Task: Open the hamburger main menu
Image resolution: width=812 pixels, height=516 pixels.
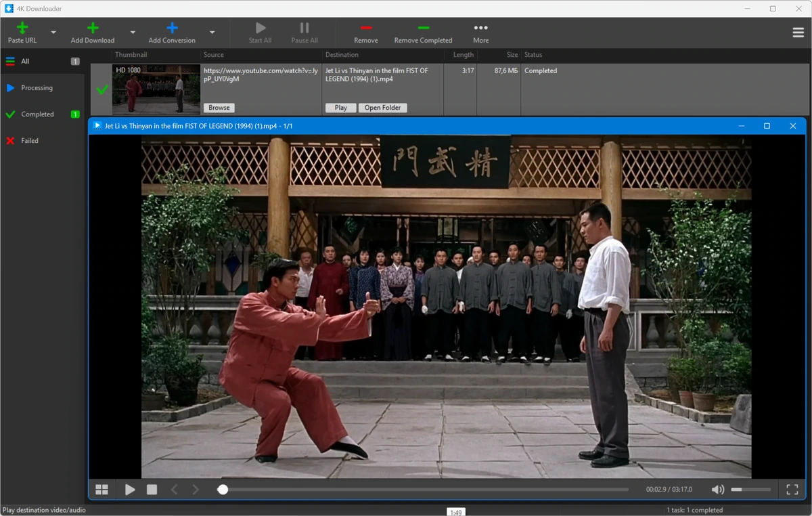Action: coord(798,33)
